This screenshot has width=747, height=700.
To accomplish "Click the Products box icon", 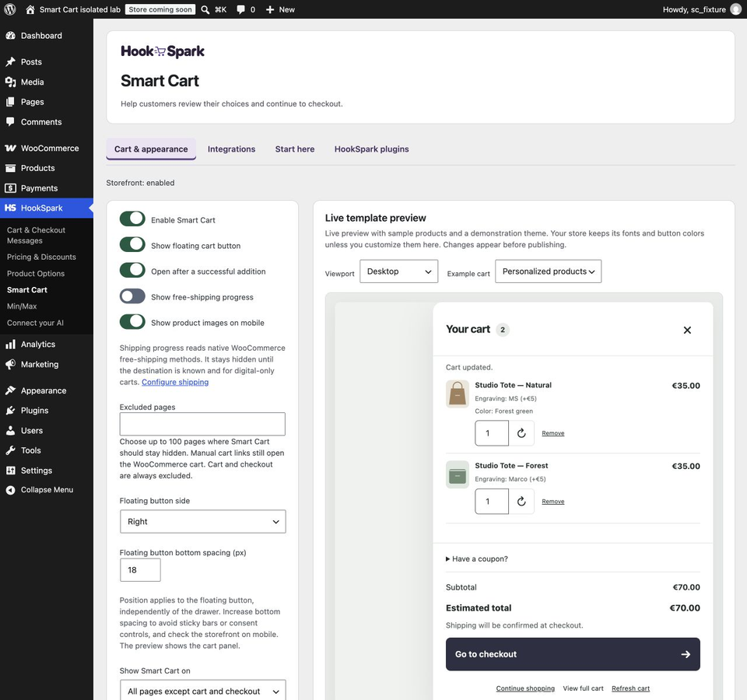I will (10, 168).
